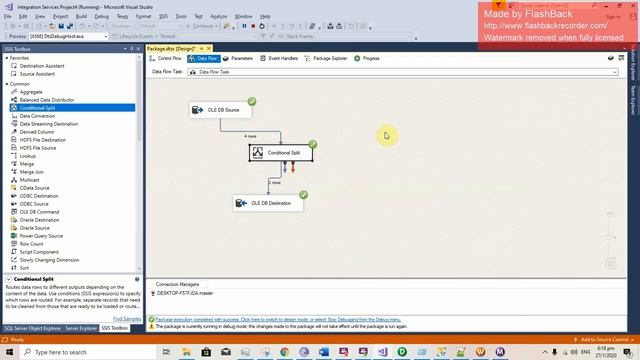Switch to the Control Flow tab
The height and width of the screenshot is (360, 640).
[165, 59]
